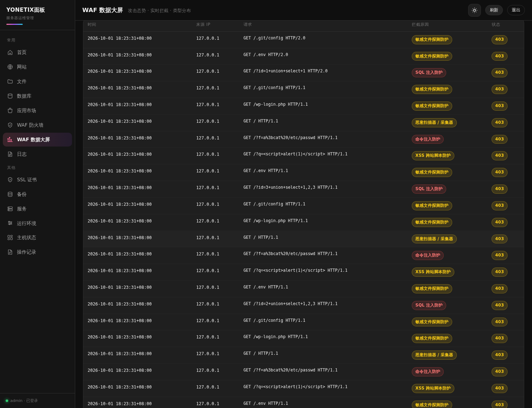Click 403 status for /.env HTTP/2.0 row
The height and width of the screenshot is (408, 532).
click(x=499, y=56)
